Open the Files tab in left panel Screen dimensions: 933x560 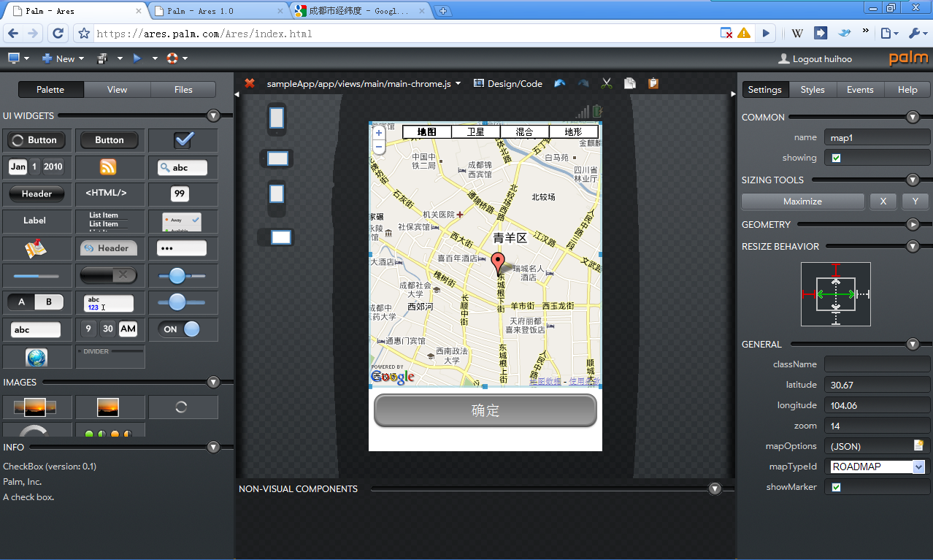[x=183, y=89]
